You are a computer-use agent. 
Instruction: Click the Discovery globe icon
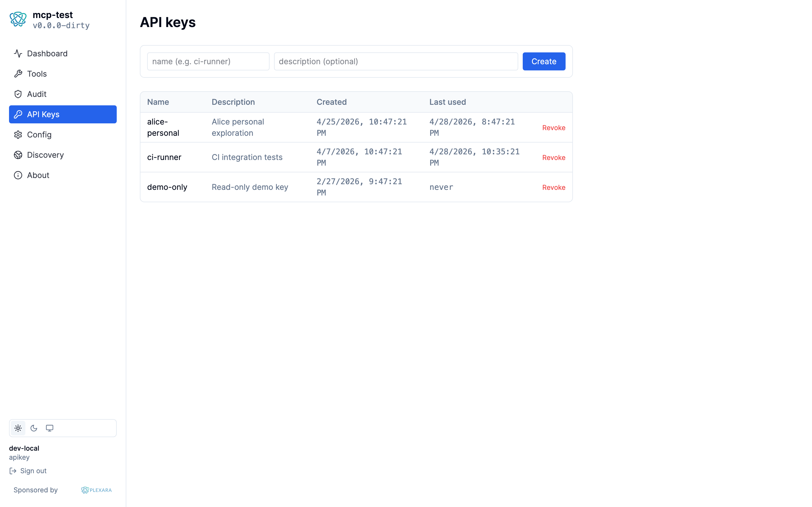coord(18,155)
